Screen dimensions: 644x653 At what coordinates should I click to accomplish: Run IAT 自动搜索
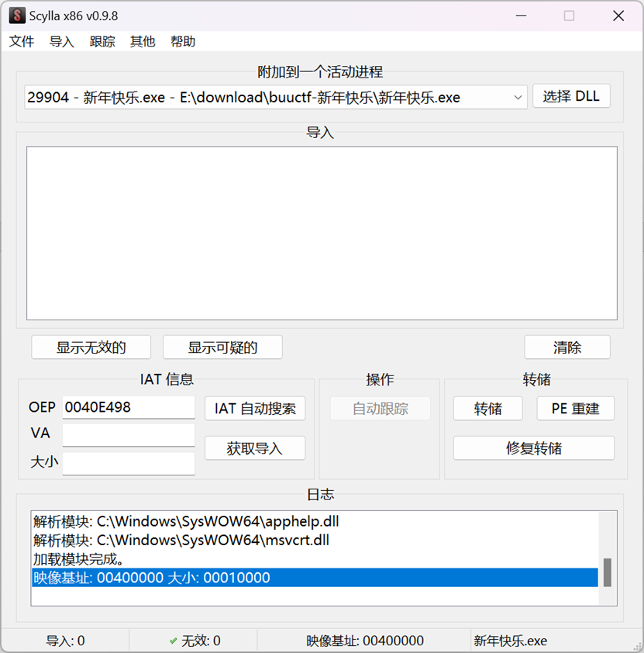point(255,409)
